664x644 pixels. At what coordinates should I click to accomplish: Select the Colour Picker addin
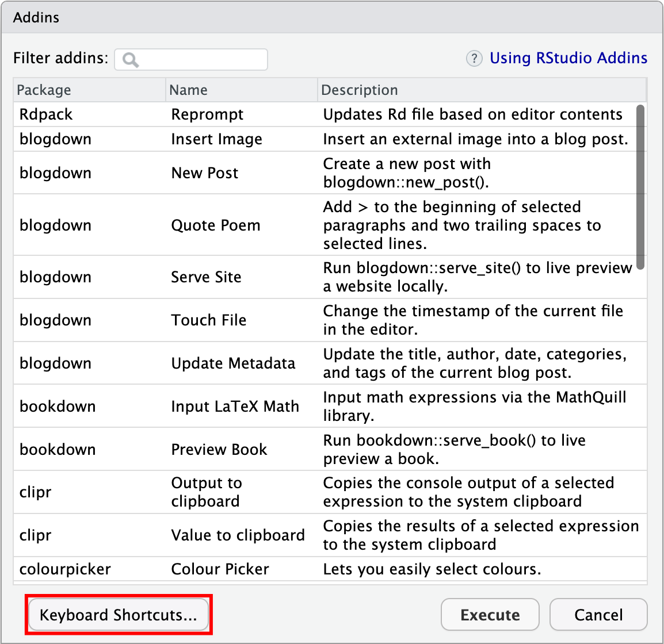tap(220, 569)
